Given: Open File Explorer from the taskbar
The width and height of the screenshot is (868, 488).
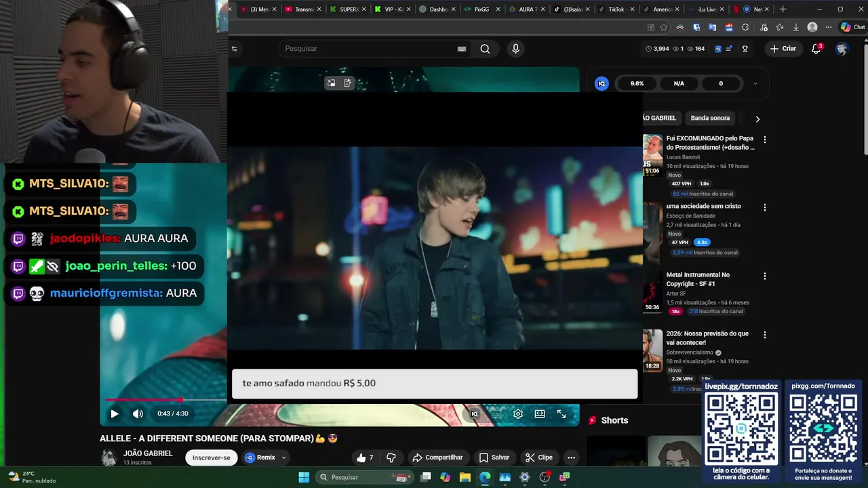Looking at the screenshot, I should 465,477.
